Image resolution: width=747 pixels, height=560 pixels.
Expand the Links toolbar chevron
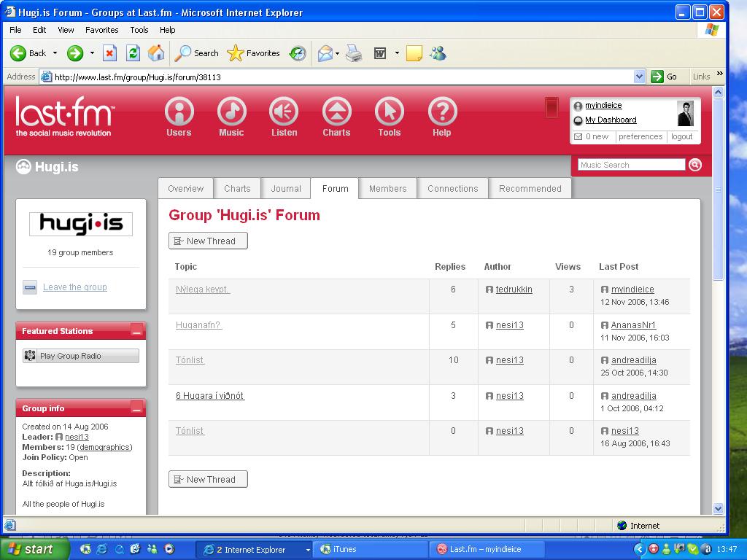pyautogui.click(x=719, y=74)
